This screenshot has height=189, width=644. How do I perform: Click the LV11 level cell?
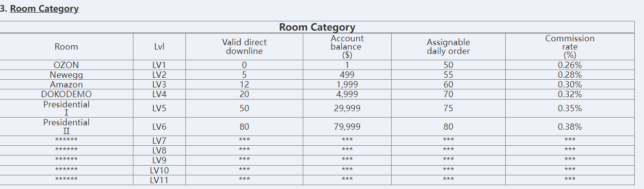pyautogui.click(x=159, y=180)
